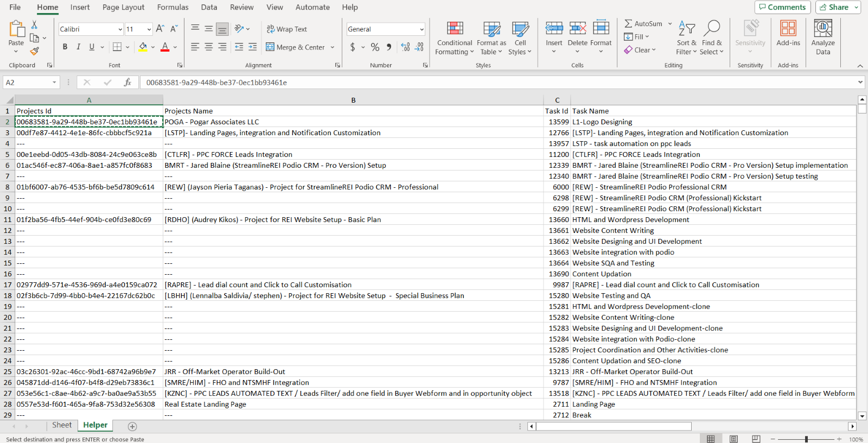The image size is (868, 443).
Task: Open Sort & Filter menu
Action: 686,38
